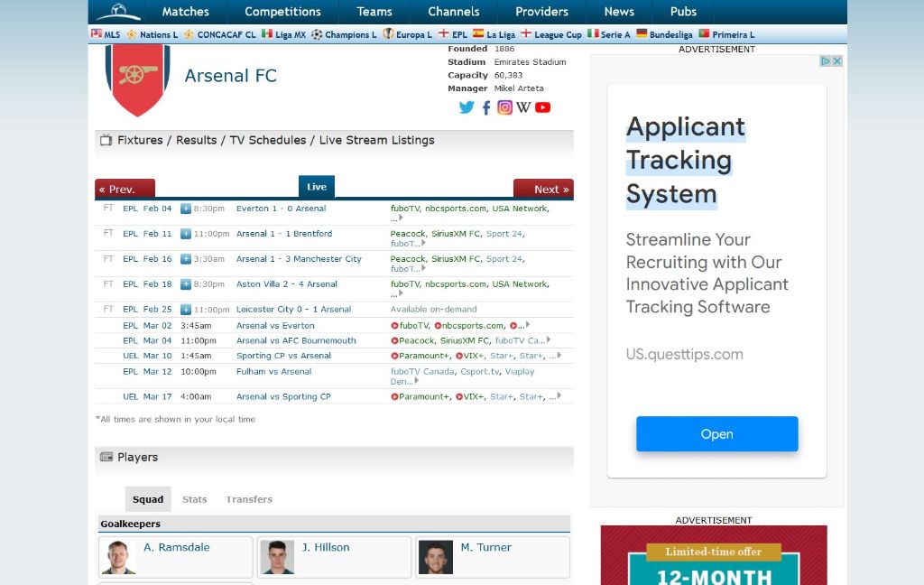This screenshot has height=585, width=924.
Task: Open Arsenal's YouTube channel
Action: click(542, 107)
